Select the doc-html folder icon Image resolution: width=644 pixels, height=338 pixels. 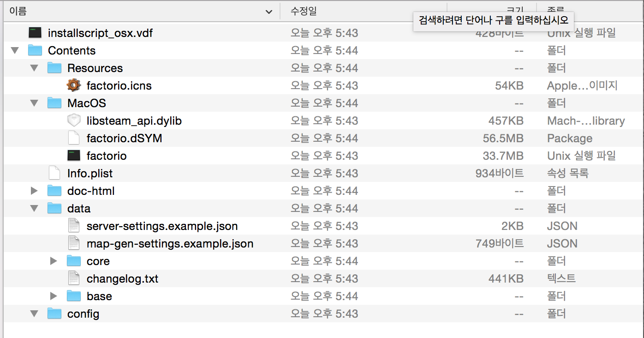[x=54, y=191]
